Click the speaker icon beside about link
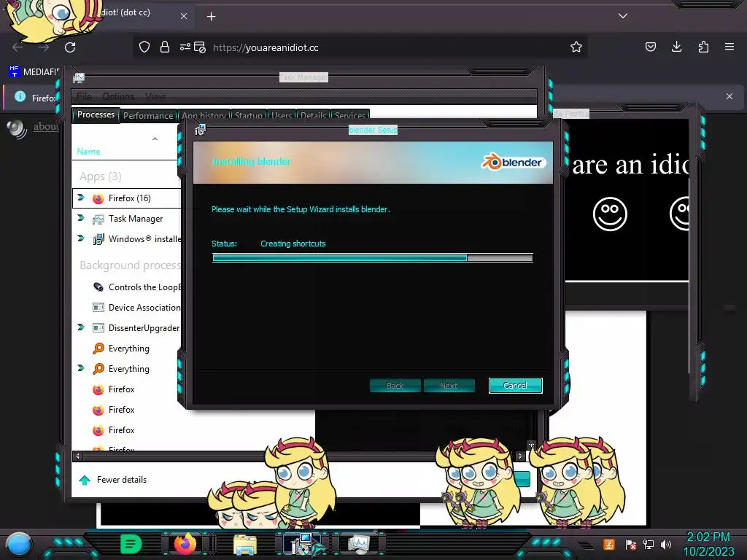The height and width of the screenshot is (560, 747). click(x=18, y=128)
